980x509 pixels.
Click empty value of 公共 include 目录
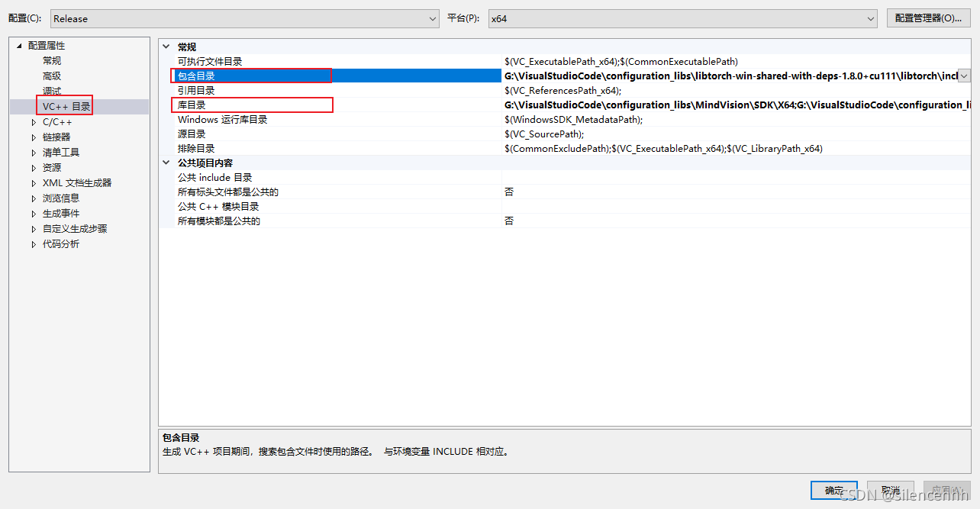tap(736, 177)
